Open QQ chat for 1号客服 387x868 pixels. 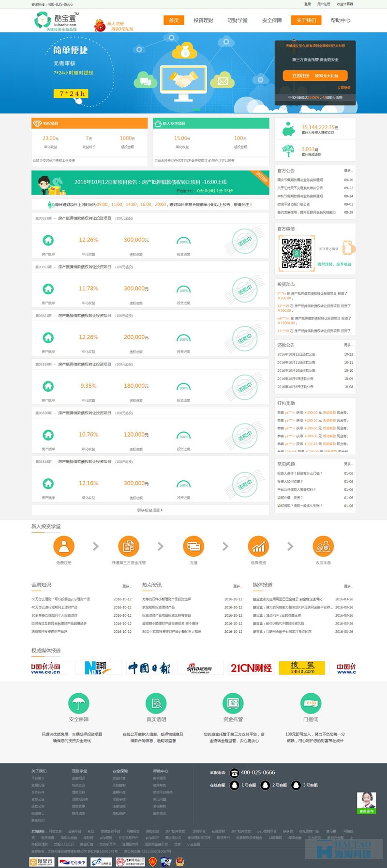tap(235, 785)
